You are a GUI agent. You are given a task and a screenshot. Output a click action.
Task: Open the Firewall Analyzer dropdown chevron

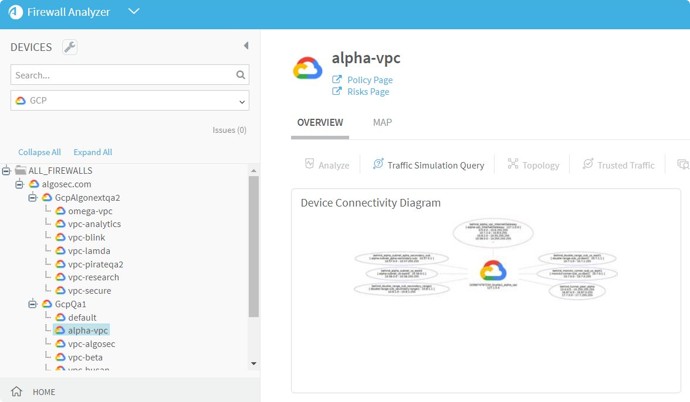[134, 12]
